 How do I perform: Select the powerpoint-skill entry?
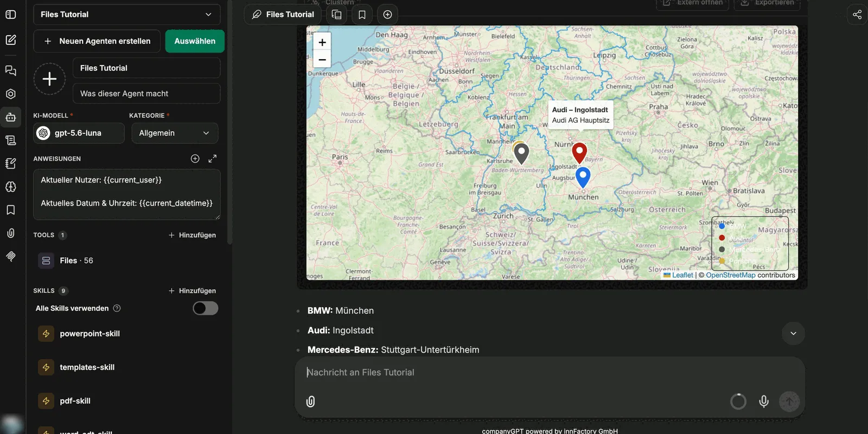point(127,334)
